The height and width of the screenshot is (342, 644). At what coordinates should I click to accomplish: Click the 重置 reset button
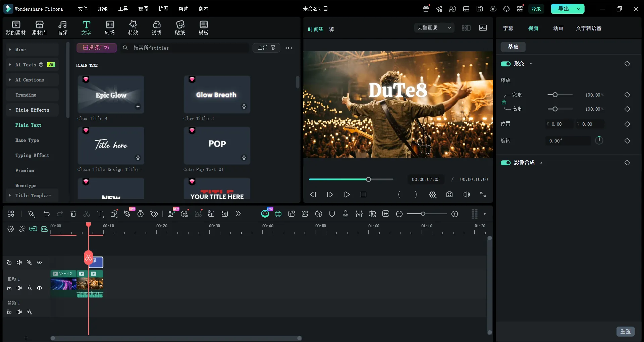click(625, 331)
